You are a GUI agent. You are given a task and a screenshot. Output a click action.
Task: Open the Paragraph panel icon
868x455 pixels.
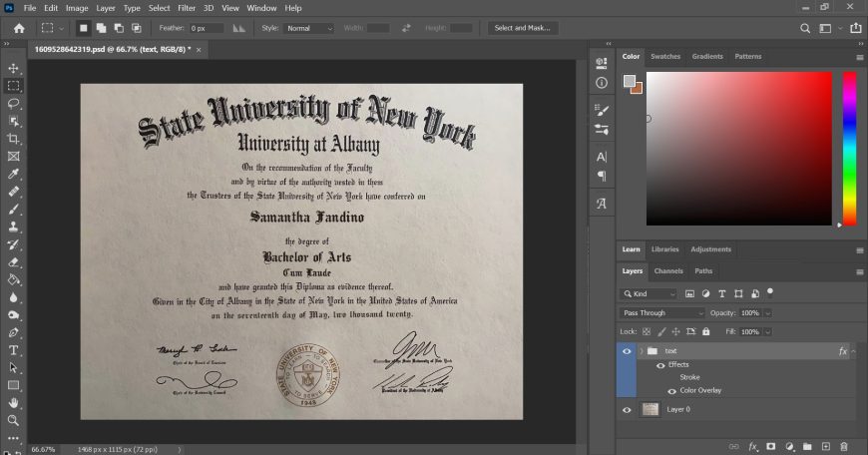(x=602, y=176)
